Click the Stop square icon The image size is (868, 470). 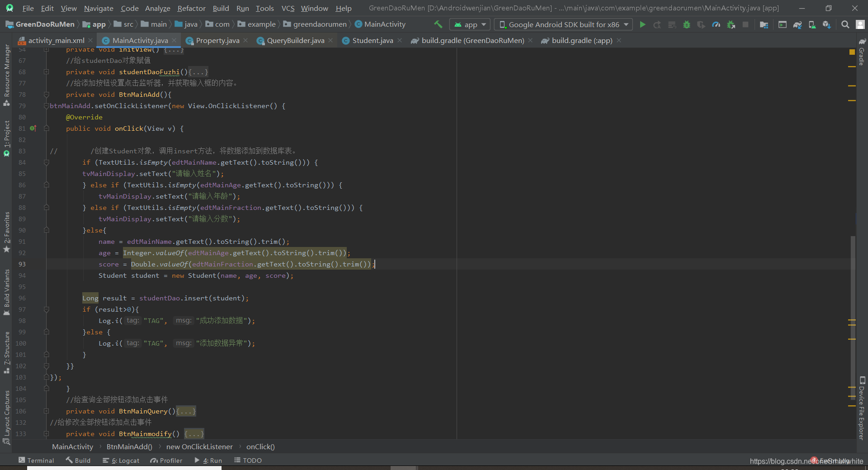[745, 24]
